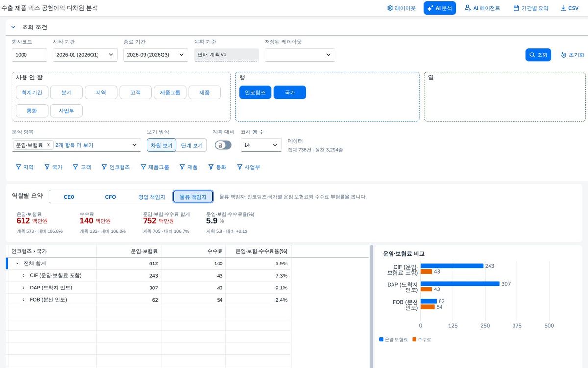Run the 조회 search button

(x=538, y=55)
